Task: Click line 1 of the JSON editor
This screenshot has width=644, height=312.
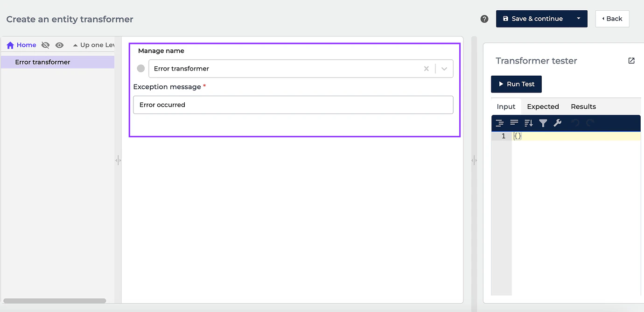Action: point(576,136)
